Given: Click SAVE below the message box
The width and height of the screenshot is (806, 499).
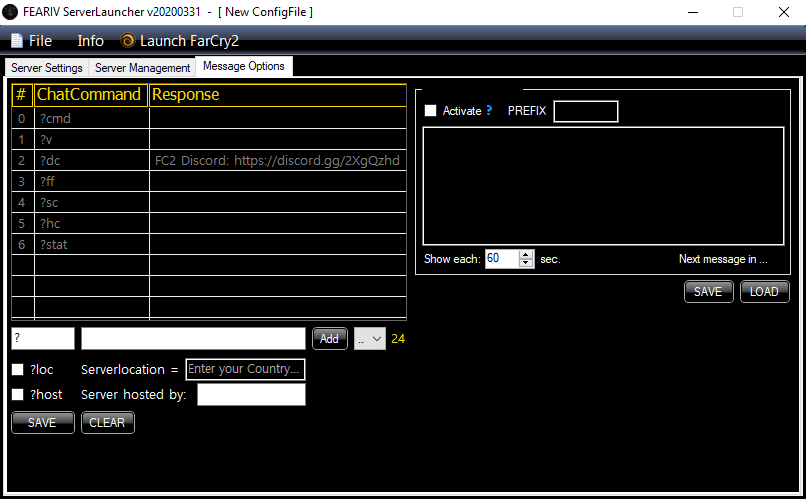Looking at the screenshot, I should click(x=708, y=292).
